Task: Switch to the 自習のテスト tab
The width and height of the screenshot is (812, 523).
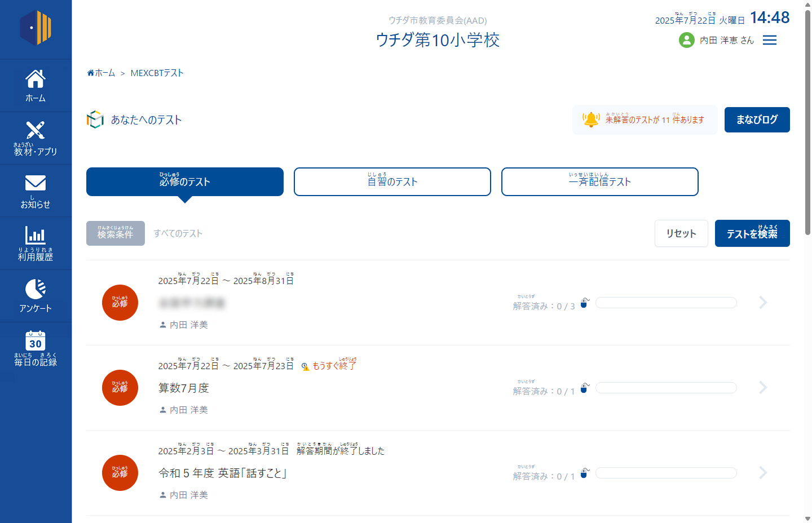Action: pos(392,181)
